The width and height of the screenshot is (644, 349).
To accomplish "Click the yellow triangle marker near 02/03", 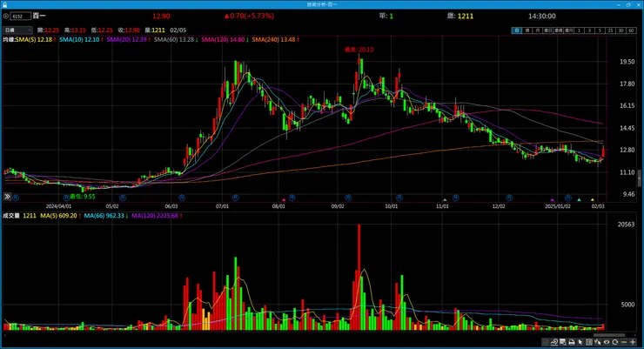I will click(x=593, y=200).
